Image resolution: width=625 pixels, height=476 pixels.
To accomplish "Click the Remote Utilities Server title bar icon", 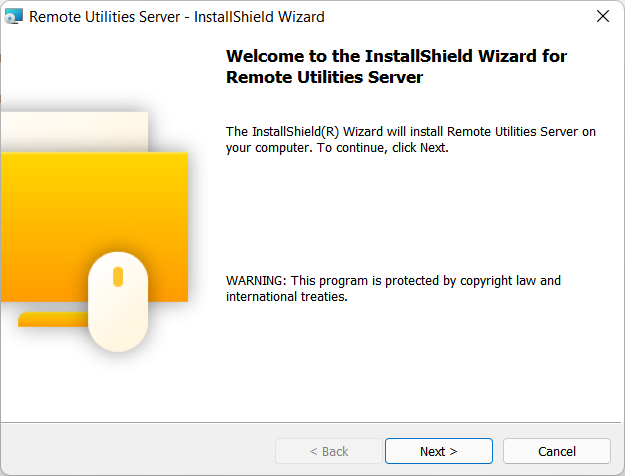I will (14, 17).
